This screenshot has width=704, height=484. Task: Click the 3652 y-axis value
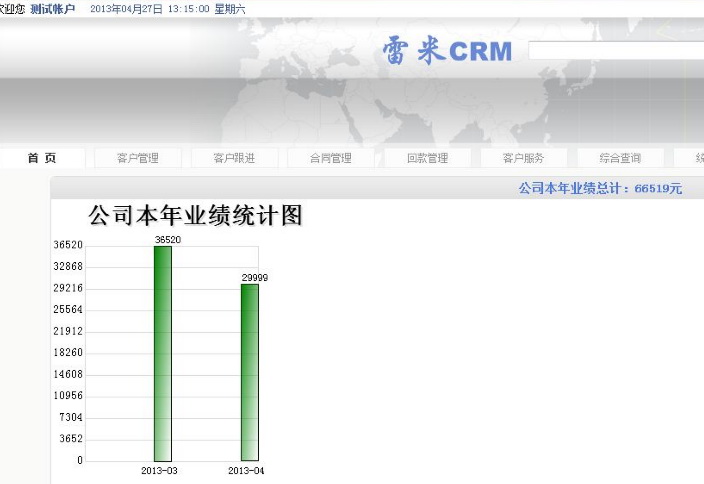click(71, 439)
